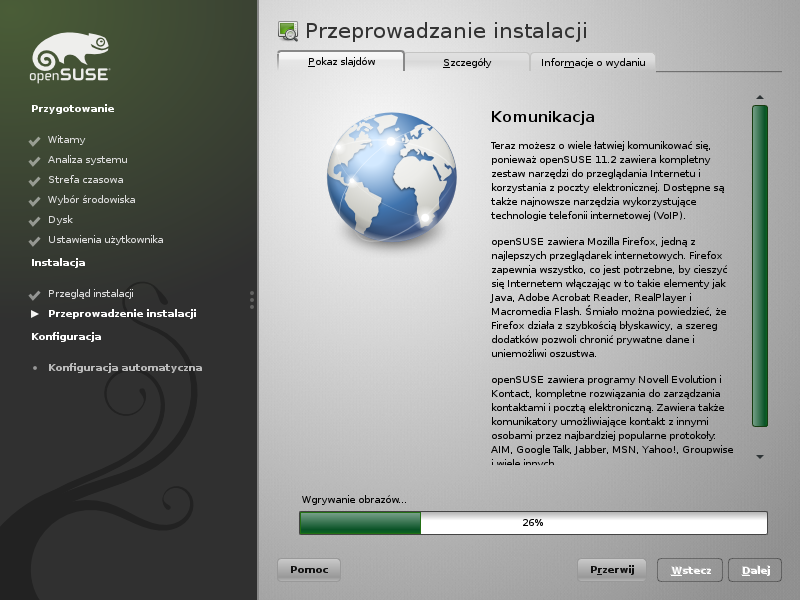Image resolution: width=800 pixels, height=600 pixels.
Task: Click the checkmark next to Dysk
Action: pos(35,221)
